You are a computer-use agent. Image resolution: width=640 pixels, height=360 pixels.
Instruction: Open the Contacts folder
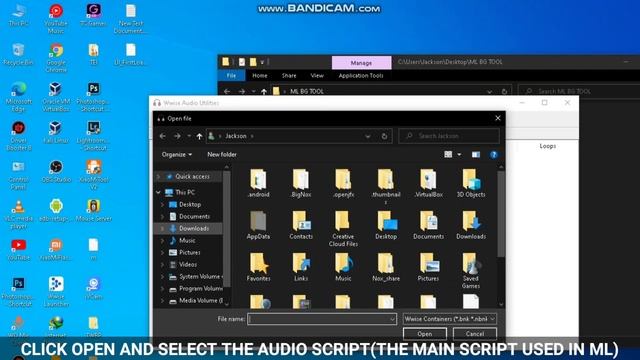[x=301, y=225]
